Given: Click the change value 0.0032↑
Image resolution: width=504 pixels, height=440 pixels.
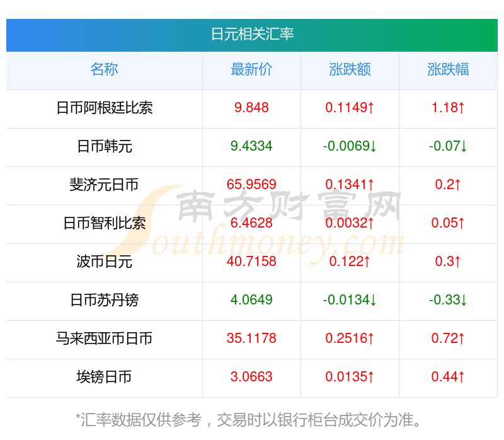Looking at the screenshot, I should [x=350, y=223].
